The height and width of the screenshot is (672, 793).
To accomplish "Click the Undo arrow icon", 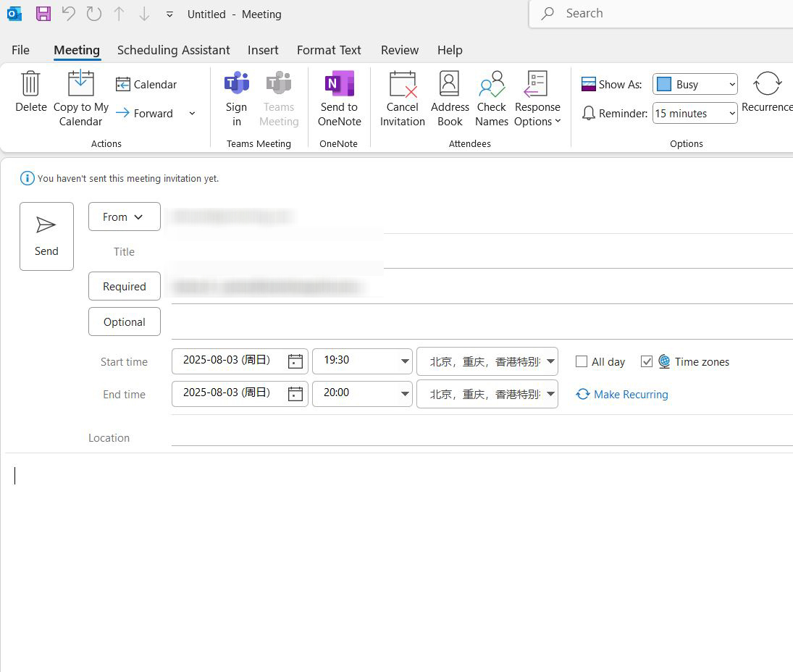I will tap(69, 14).
